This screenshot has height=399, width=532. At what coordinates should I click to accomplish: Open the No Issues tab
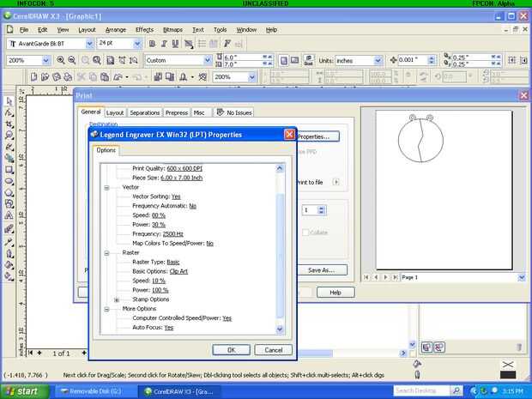[x=234, y=112]
